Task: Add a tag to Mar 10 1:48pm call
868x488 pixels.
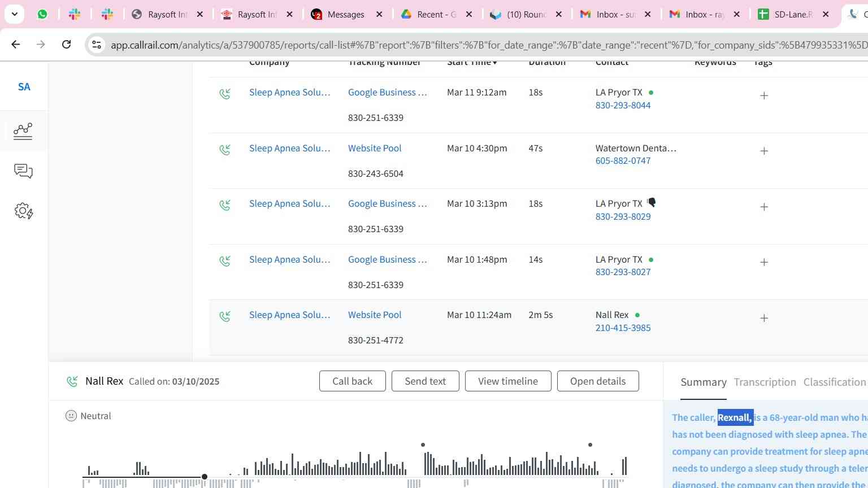Action: click(764, 262)
